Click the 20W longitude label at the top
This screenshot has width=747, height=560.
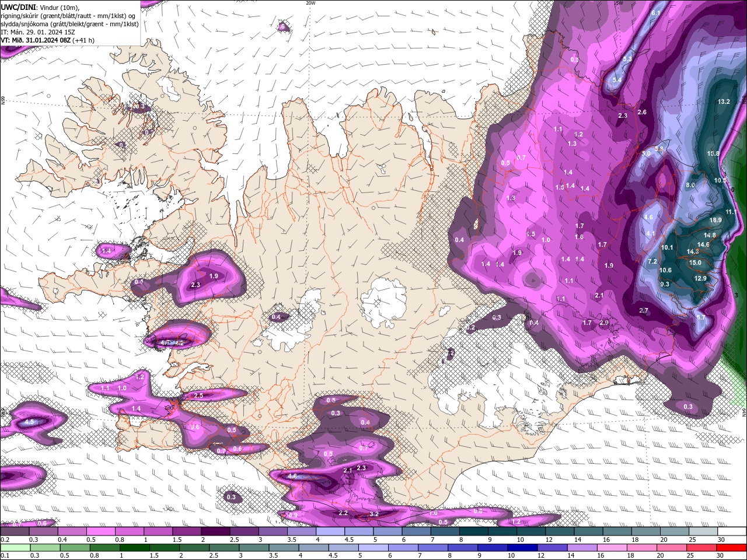click(x=310, y=3)
